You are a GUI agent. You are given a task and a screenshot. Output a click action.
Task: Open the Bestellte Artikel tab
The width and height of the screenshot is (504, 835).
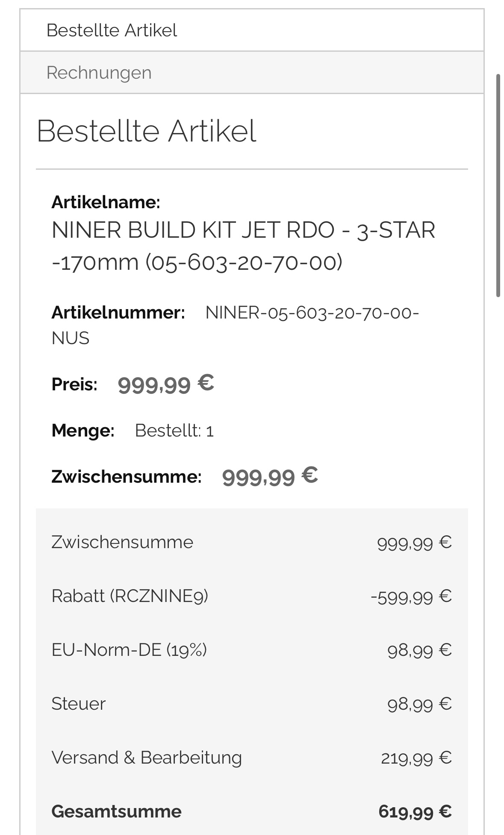[x=112, y=30]
